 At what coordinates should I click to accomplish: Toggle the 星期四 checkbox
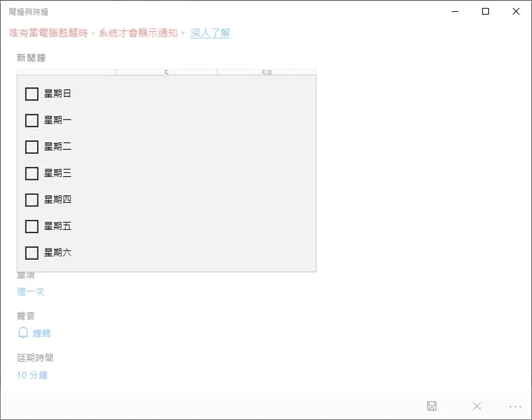32,199
